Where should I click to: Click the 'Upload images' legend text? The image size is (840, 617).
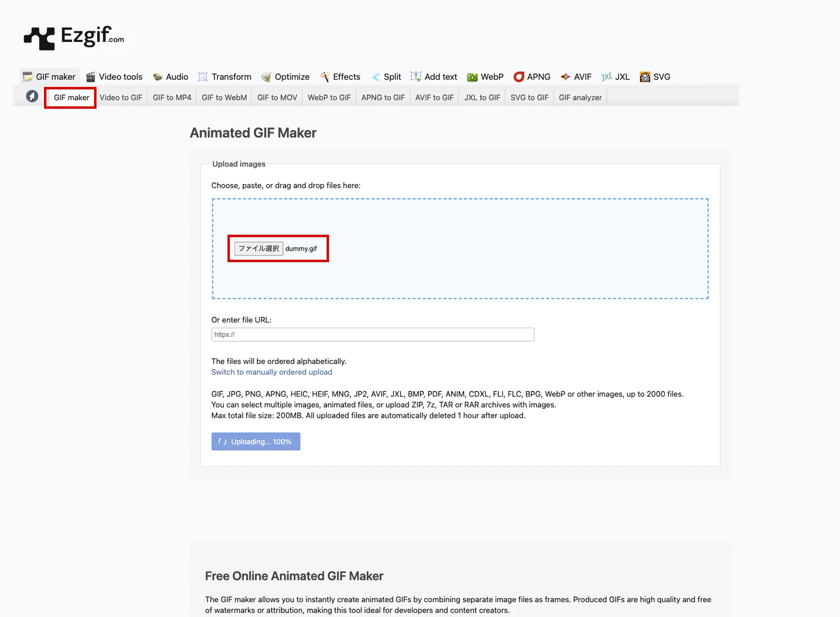click(239, 164)
